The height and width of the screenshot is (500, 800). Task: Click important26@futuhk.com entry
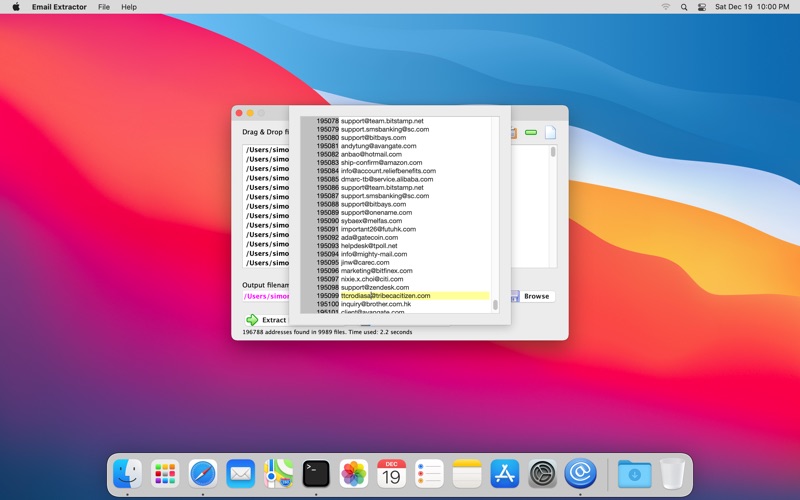click(x=378, y=229)
